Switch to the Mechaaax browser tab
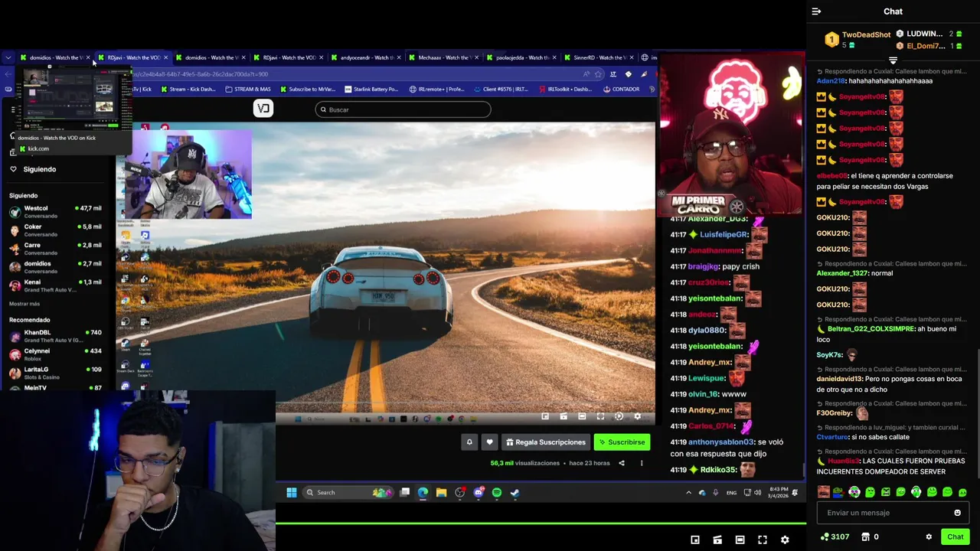The width and height of the screenshot is (980, 551). (443, 57)
